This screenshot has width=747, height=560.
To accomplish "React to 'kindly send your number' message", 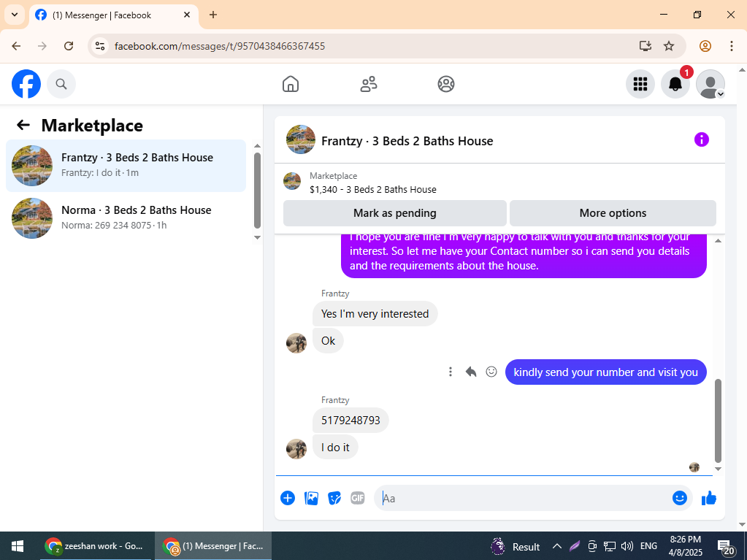I will coord(491,372).
